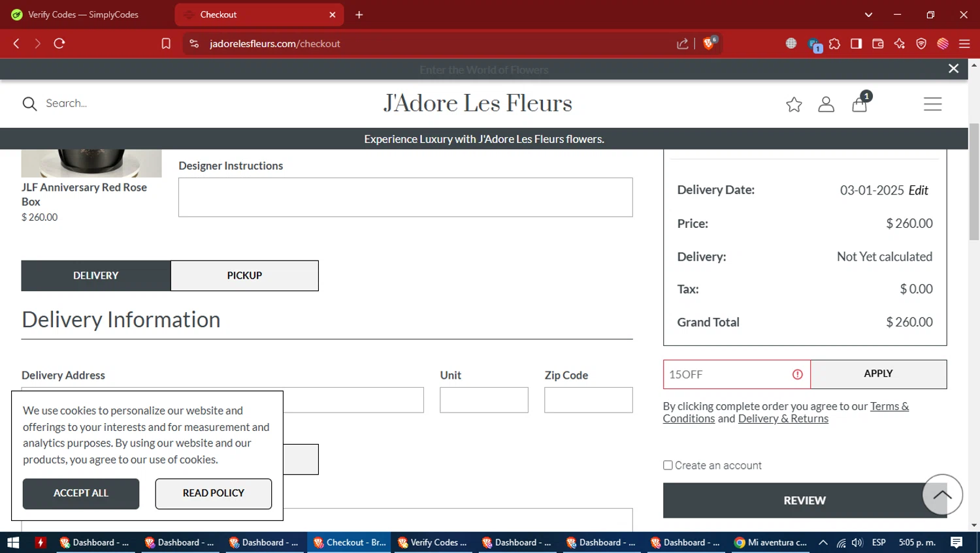The width and height of the screenshot is (980, 553).
Task: Click the JLF Anniversary Red Rose Box thumbnail
Action: [91, 163]
